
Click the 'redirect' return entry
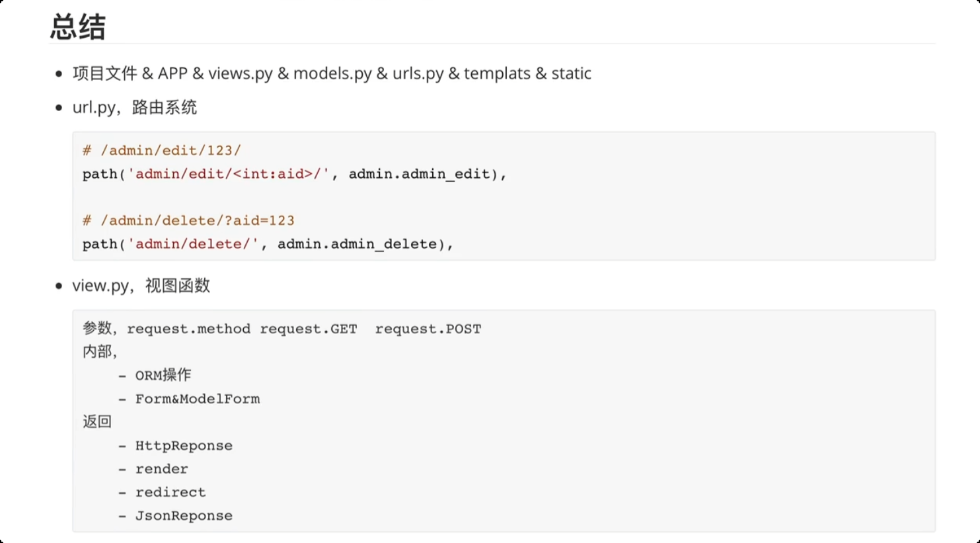point(170,492)
